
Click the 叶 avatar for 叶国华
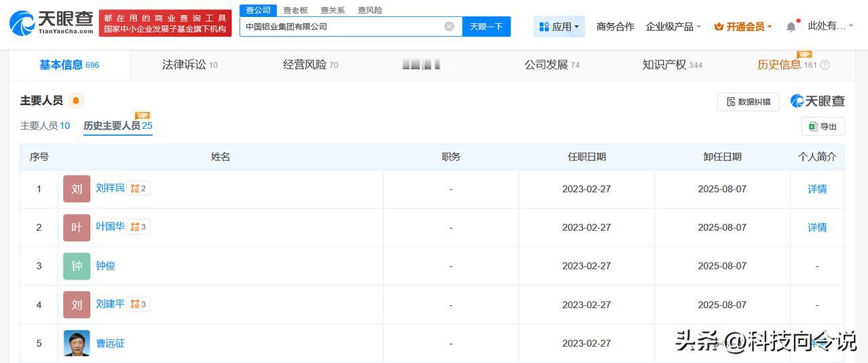[x=77, y=227]
